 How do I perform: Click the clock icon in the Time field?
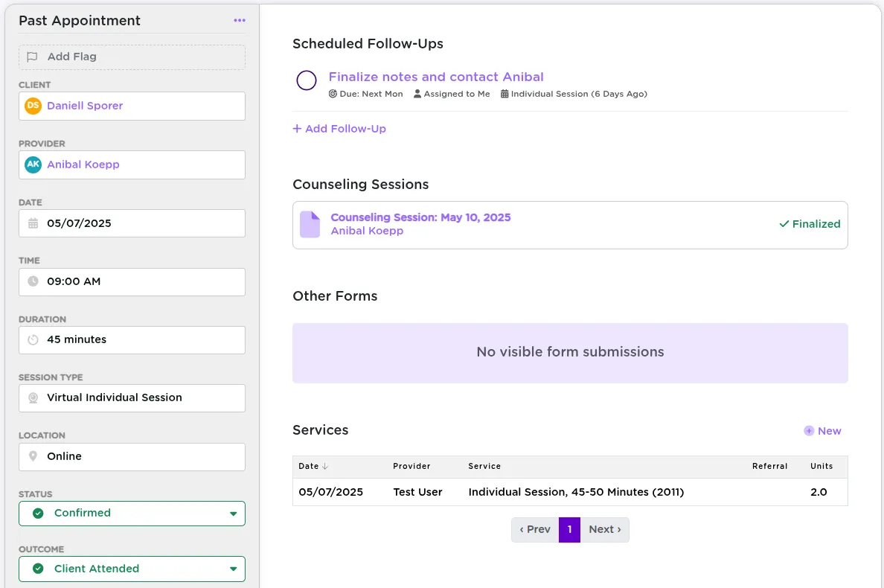click(x=31, y=281)
